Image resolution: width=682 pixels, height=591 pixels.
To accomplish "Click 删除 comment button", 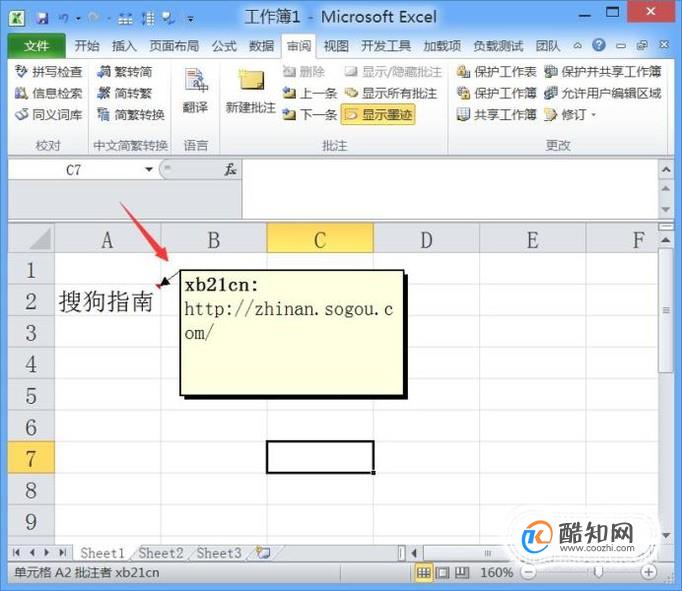I will tap(304, 71).
